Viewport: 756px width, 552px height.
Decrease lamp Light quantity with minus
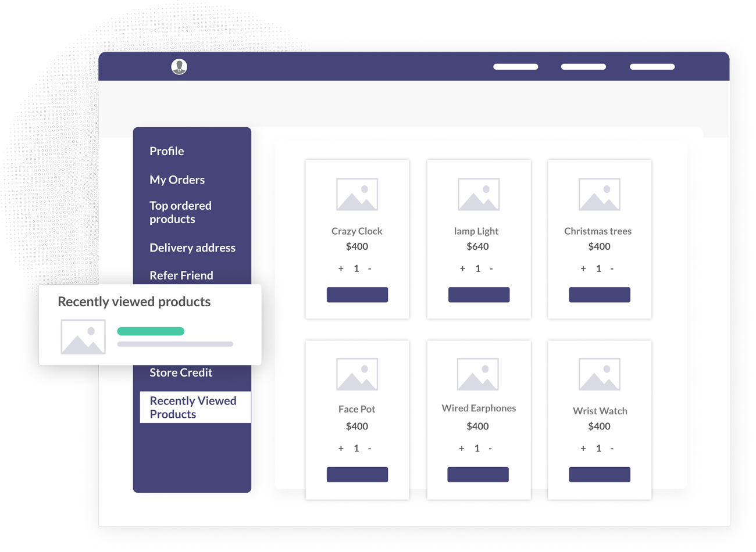point(491,268)
